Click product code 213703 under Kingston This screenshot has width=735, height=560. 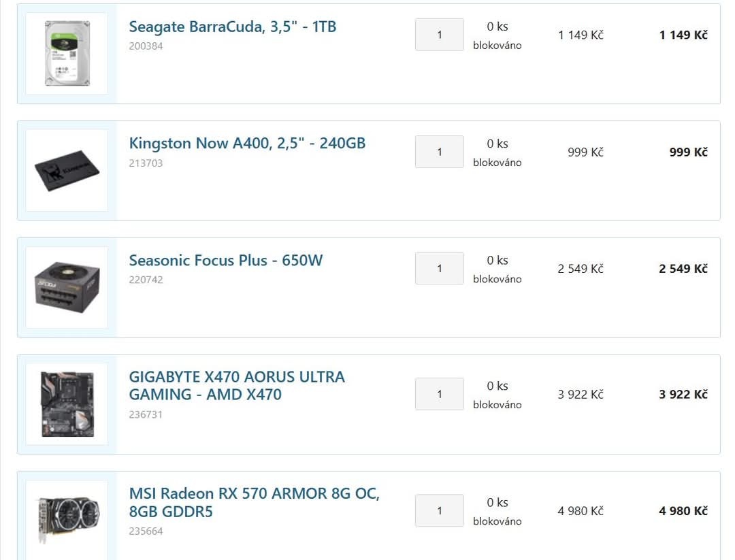pos(146,163)
